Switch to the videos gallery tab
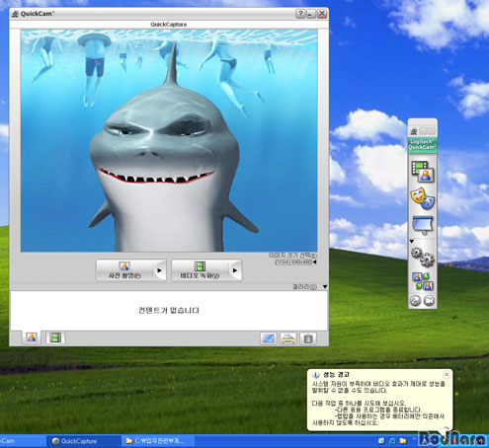Screen dimensions: 489x448 [55, 337]
